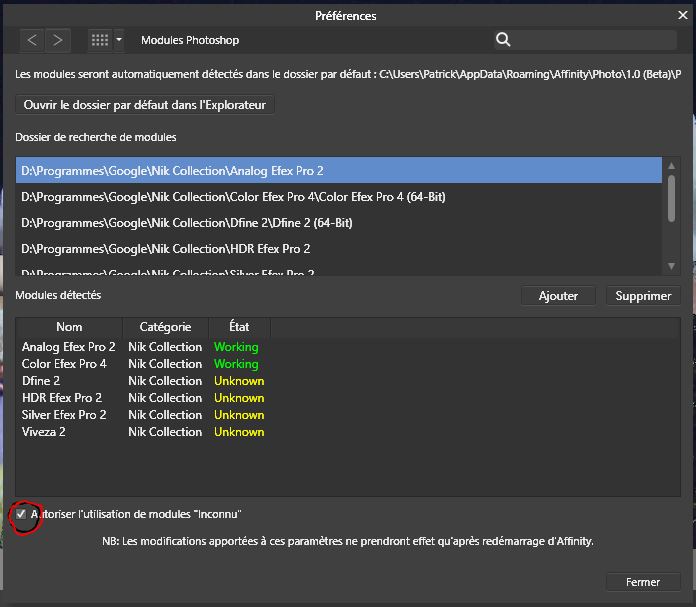
Task: Click the Ajouter button
Action: pos(558,296)
